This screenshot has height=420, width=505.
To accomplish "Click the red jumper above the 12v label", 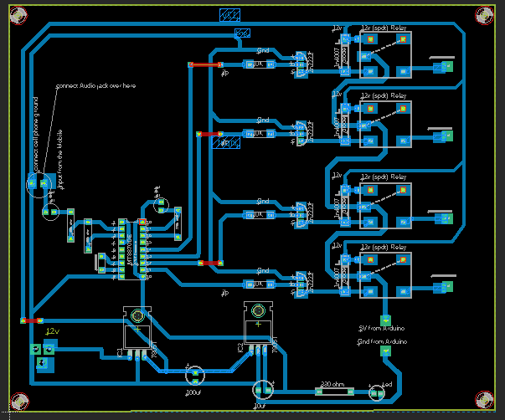I will coord(32,320).
